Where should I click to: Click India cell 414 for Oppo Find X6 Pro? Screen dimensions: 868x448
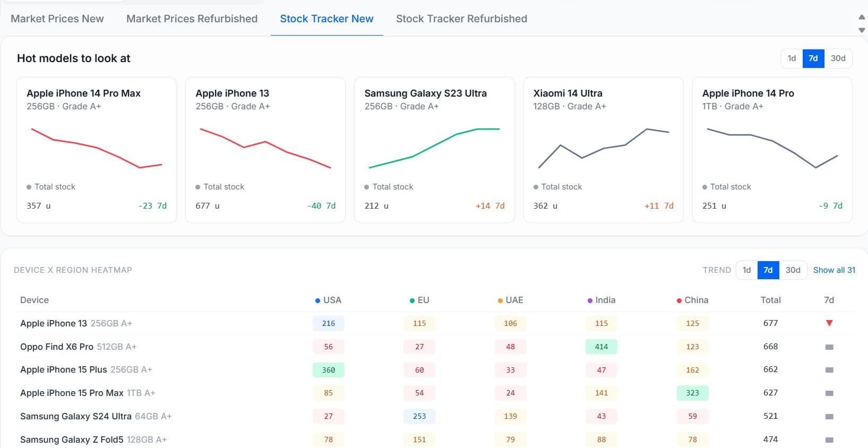pyautogui.click(x=601, y=347)
